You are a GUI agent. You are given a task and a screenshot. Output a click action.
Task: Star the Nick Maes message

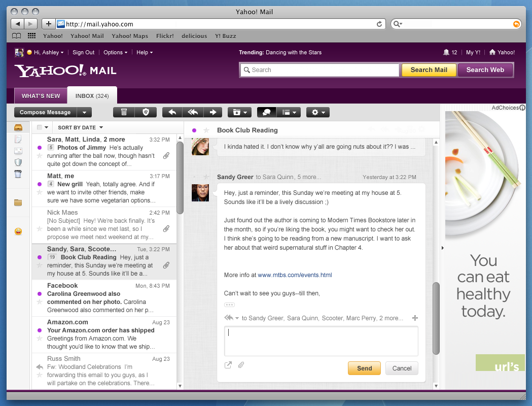[x=40, y=229]
